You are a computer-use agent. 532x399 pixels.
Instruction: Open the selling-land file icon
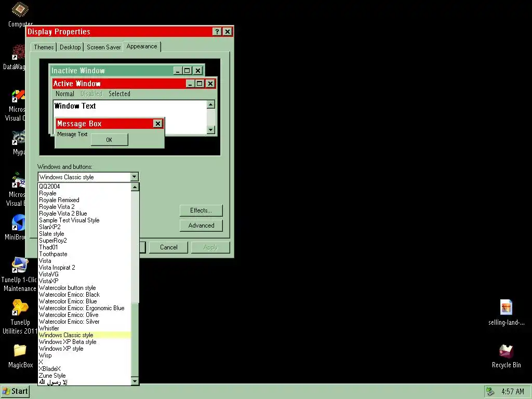click(506, 308)
